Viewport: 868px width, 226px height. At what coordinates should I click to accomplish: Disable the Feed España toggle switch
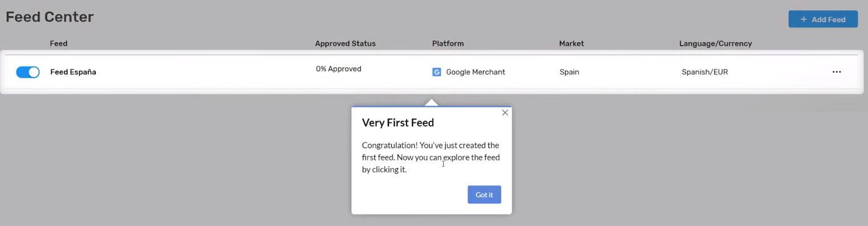[28, 72]
